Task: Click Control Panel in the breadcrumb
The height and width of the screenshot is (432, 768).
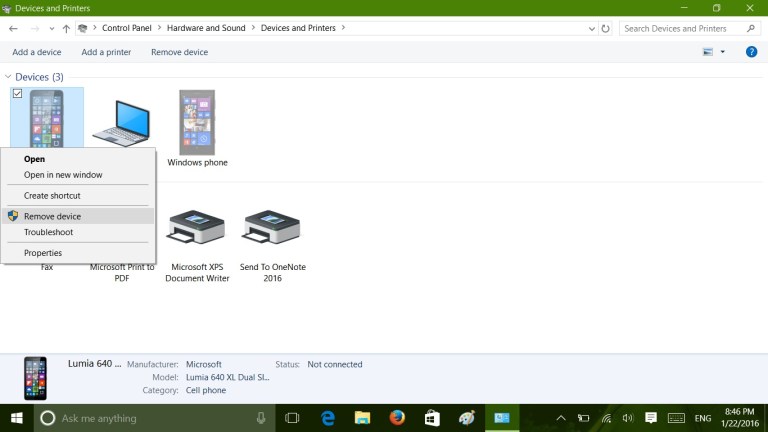Action: (126, 28)
